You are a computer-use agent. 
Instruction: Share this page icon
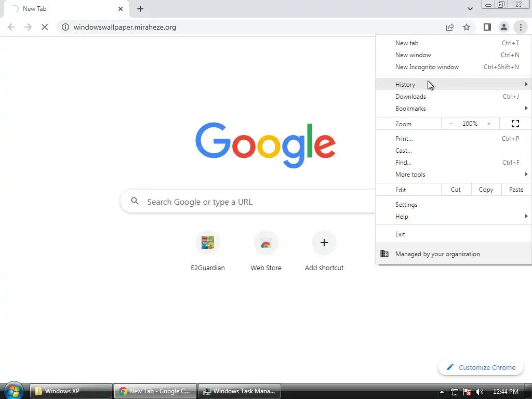pyautogui.click(x=450, y=27)
